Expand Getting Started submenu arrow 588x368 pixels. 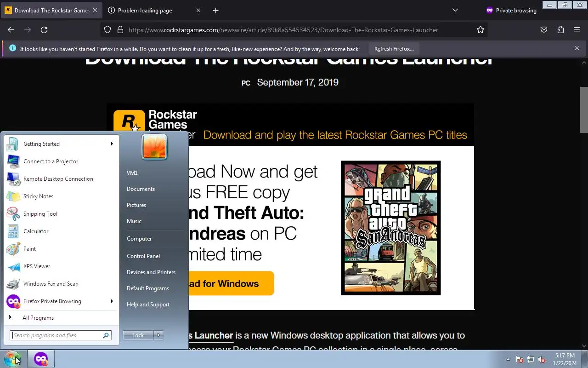click(x=112, y=144)
